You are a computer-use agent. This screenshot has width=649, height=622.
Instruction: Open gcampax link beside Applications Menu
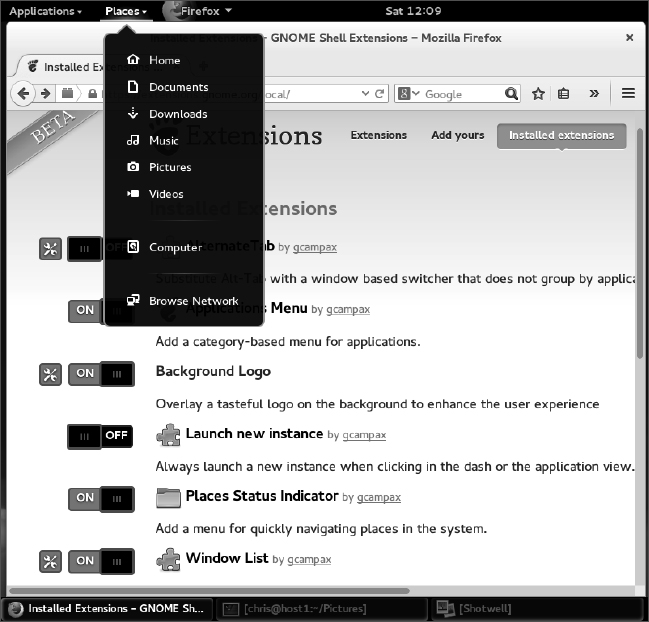[x=348, y=309]
